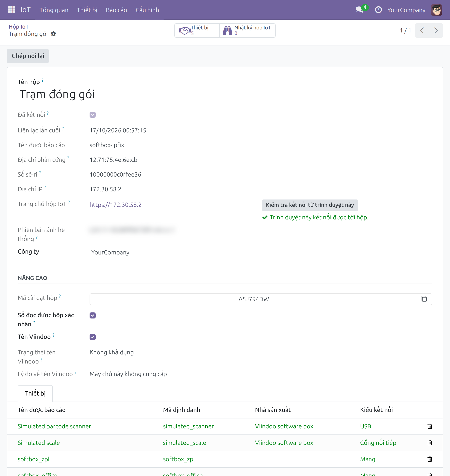Sort by Mã định danh column header
The height and width of the screenshot is (476, 450).
click(182, 410)
